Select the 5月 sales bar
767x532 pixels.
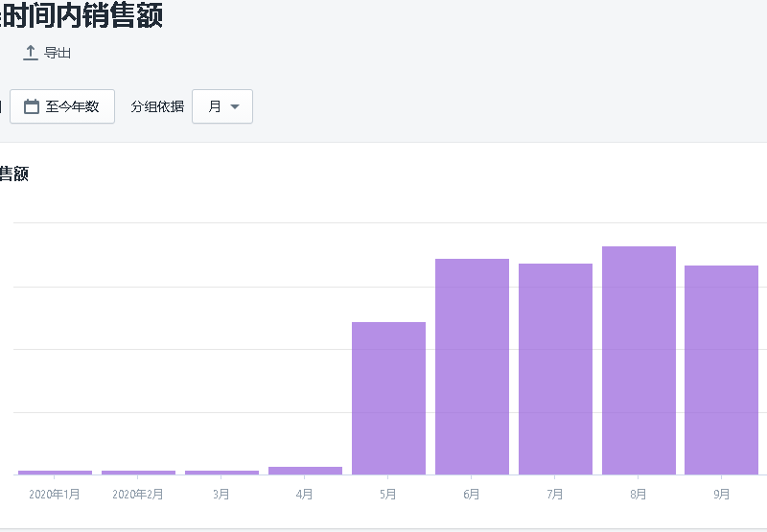(389, 399)
